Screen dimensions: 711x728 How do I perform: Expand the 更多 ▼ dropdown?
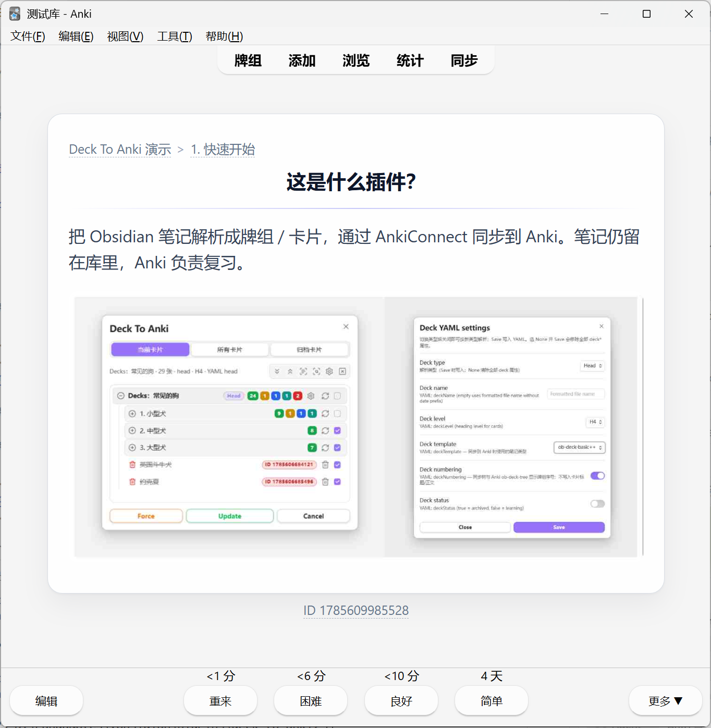click(666, 701)
